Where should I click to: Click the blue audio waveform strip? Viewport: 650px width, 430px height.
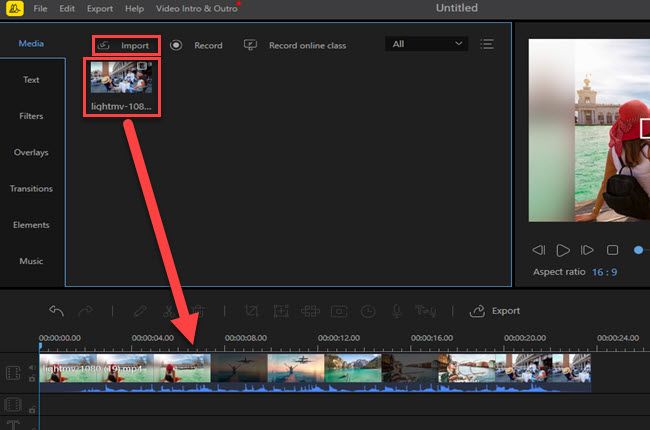(315, 388)
